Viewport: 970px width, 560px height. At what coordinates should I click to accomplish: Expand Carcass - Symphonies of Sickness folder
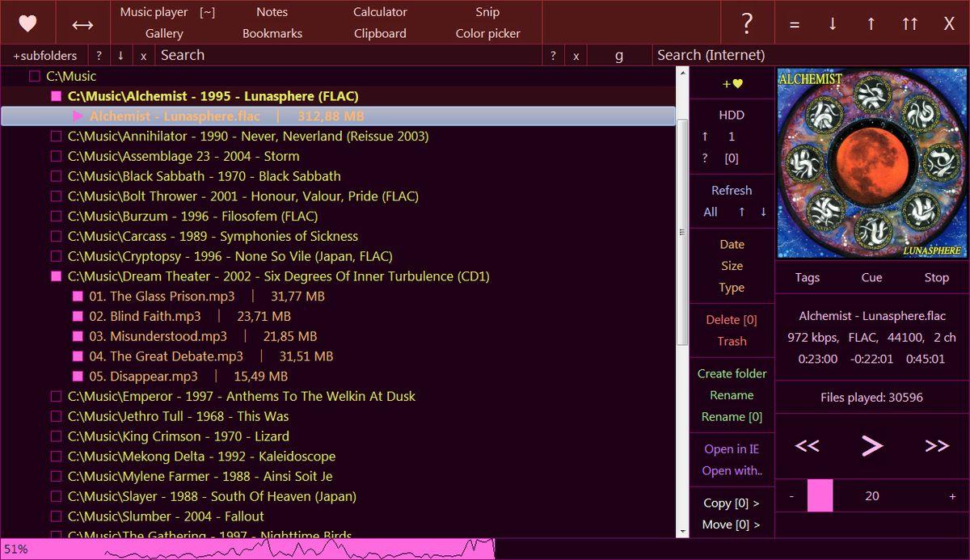coord(213,237)
